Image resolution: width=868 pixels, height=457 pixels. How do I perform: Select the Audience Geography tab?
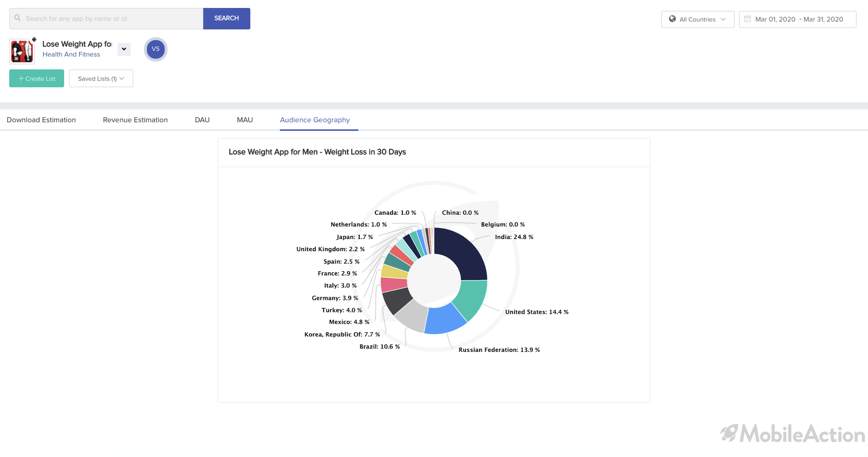[x=315, y=120]
